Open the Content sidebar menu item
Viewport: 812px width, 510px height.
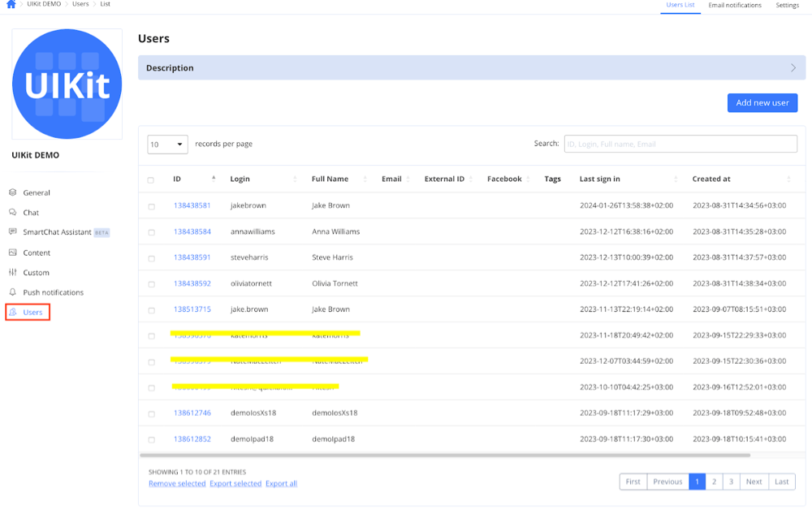(37, 253)
